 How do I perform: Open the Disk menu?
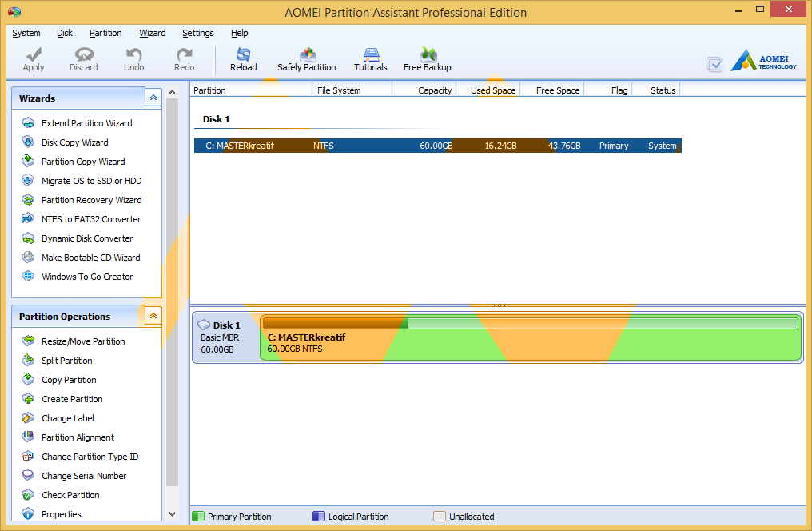click(65, 33)
